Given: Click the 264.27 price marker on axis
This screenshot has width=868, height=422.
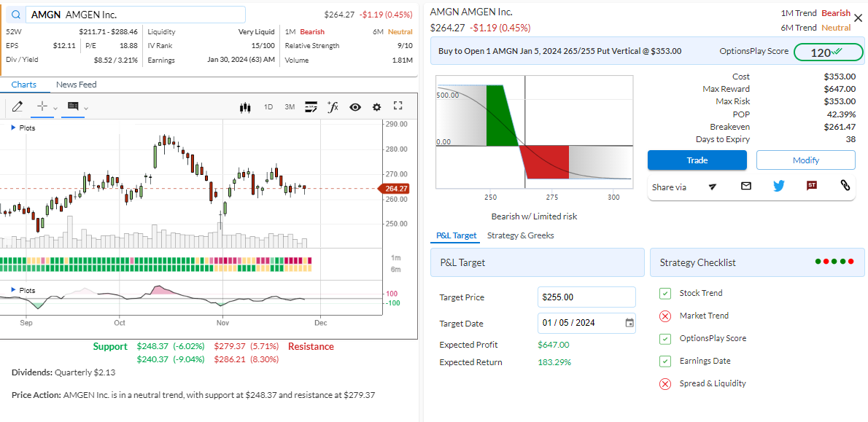Looking at the screenshot, I should click(x=394, y=189).
